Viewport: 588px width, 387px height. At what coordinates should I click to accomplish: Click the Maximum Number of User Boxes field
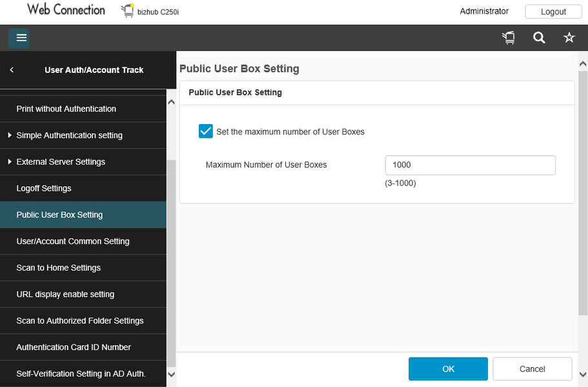[470, 165]
